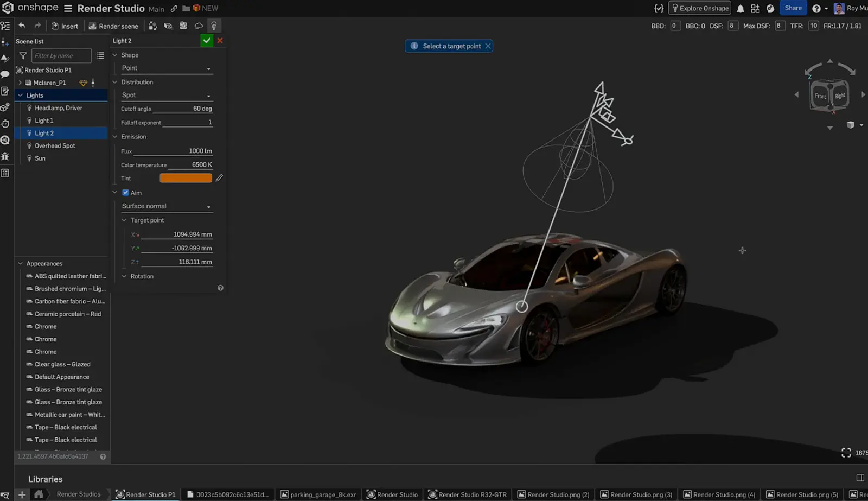Click the bug report icon in sidebar
Screen dimensions: 868x501
pos(5,156)
